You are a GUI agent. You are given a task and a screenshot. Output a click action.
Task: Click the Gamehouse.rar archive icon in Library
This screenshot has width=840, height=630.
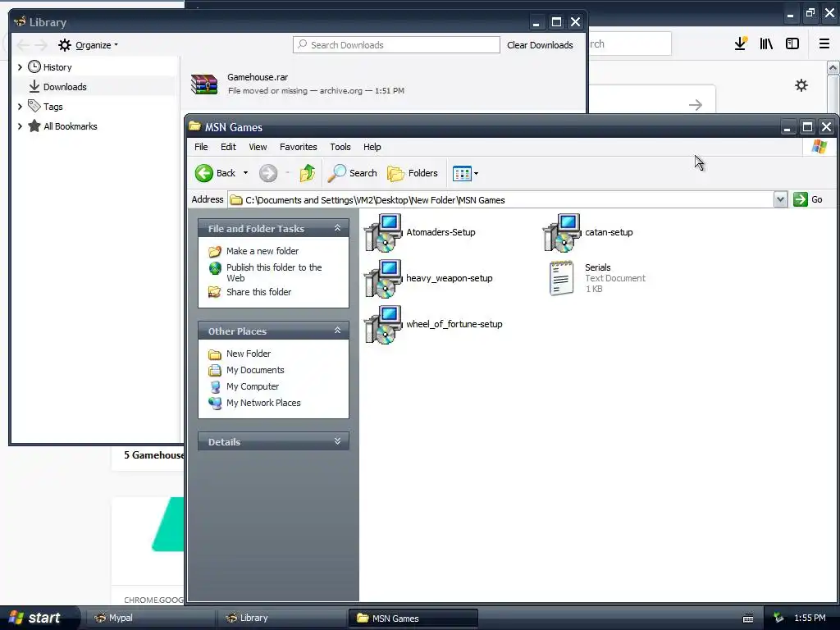204,84
